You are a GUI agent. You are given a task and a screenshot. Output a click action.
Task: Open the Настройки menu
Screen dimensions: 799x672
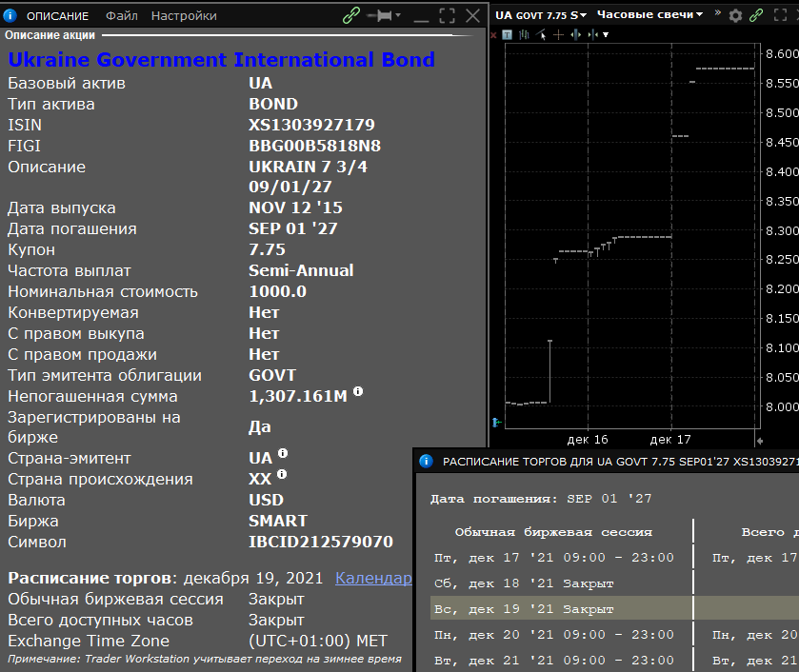tap(184, 16)
